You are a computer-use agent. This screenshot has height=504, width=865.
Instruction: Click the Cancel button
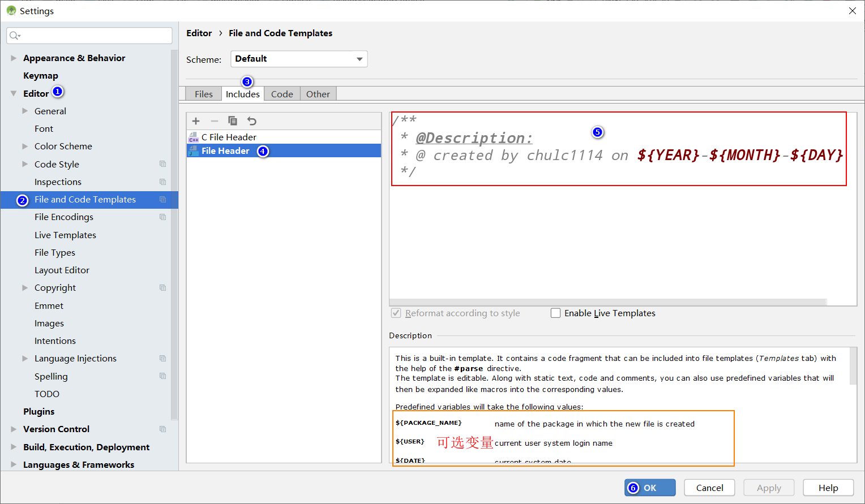(709, 488)
